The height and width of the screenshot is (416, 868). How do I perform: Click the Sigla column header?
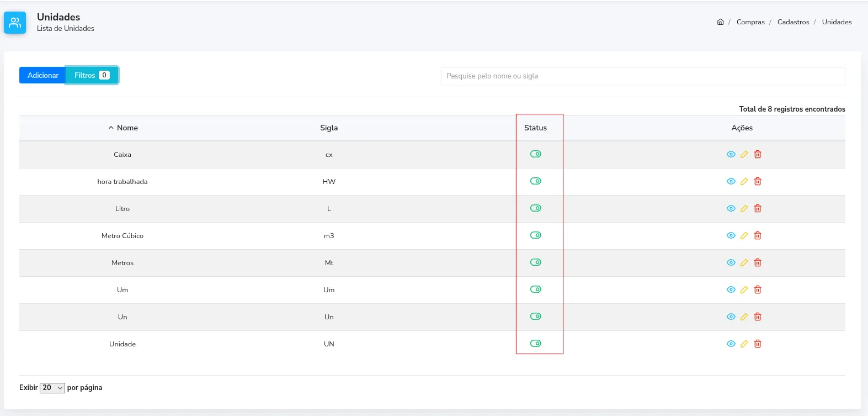[329, 128]
